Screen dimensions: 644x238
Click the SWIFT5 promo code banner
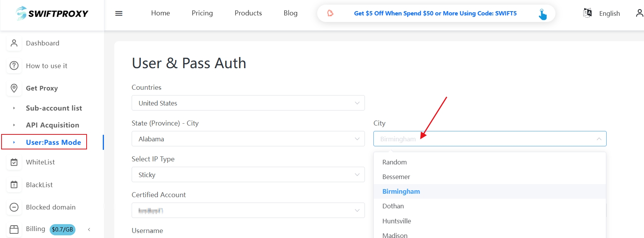click(x=435, y=13)
